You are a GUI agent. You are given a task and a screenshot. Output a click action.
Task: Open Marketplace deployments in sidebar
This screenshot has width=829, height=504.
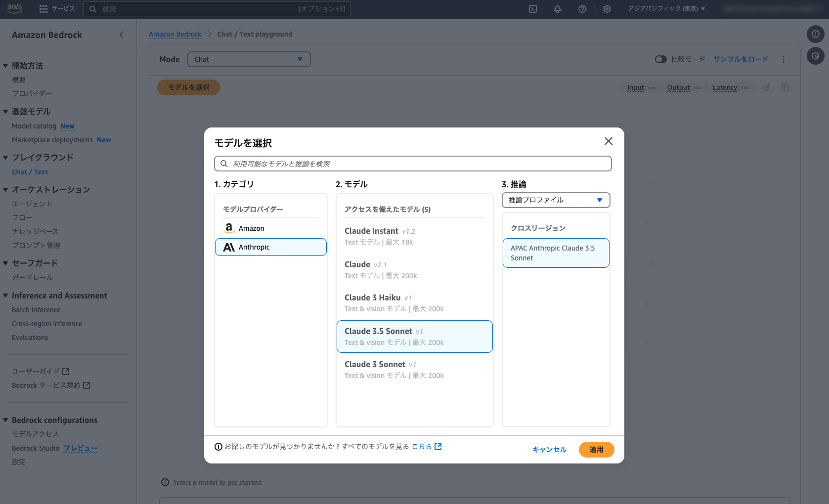(x=52, y=140)
